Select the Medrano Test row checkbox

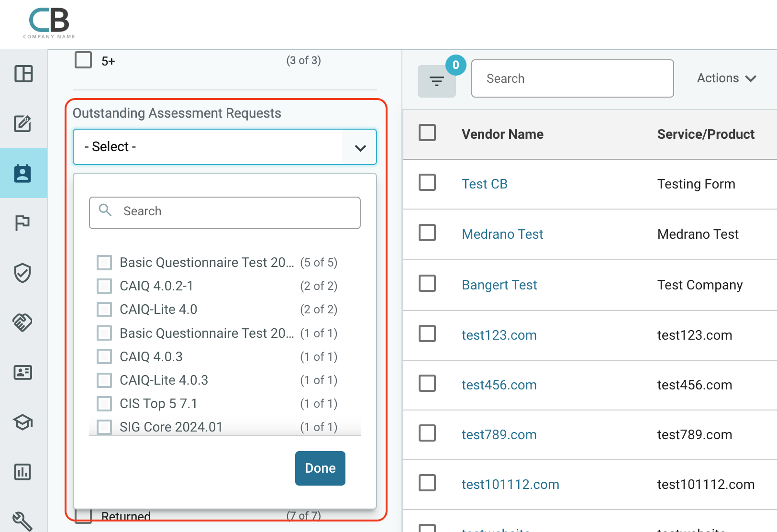click(x=427, y=233)
